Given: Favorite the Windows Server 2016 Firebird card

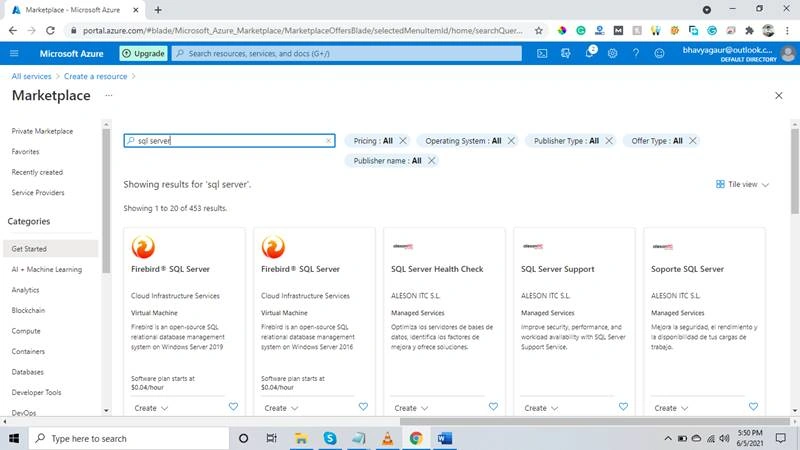Looking at the screenshot, I should click(363, 407).
